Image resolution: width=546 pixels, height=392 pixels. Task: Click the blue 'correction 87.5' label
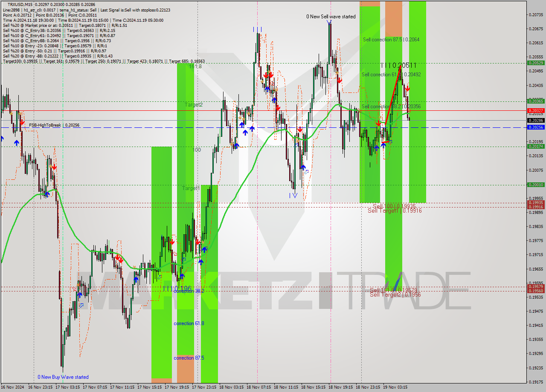(189, 358)
